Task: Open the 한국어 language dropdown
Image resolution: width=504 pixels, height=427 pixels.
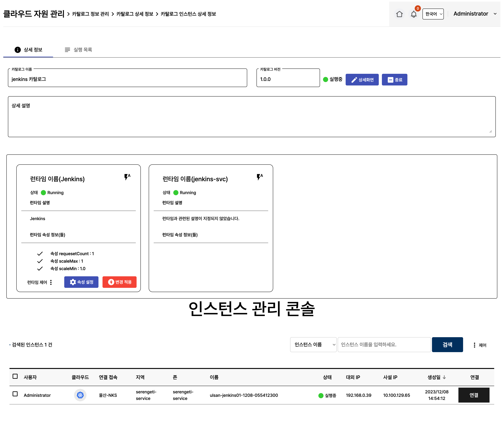Action: point(433,14)
